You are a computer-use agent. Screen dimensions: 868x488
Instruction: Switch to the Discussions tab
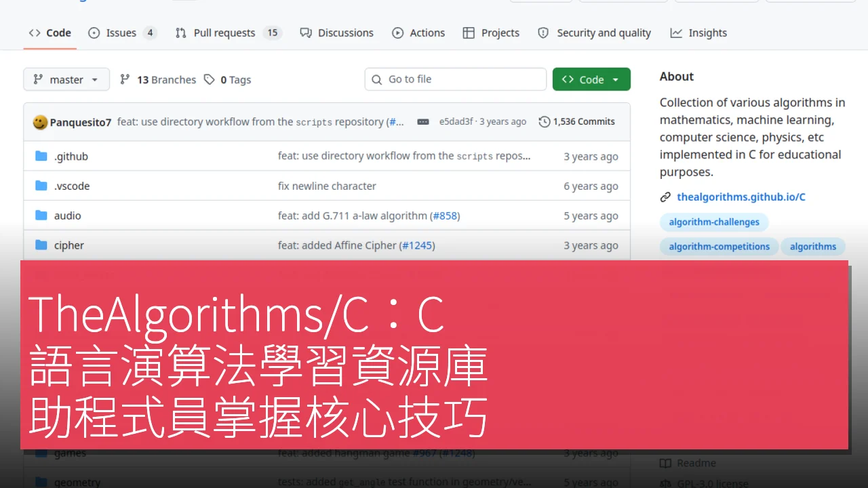(336, 33)
